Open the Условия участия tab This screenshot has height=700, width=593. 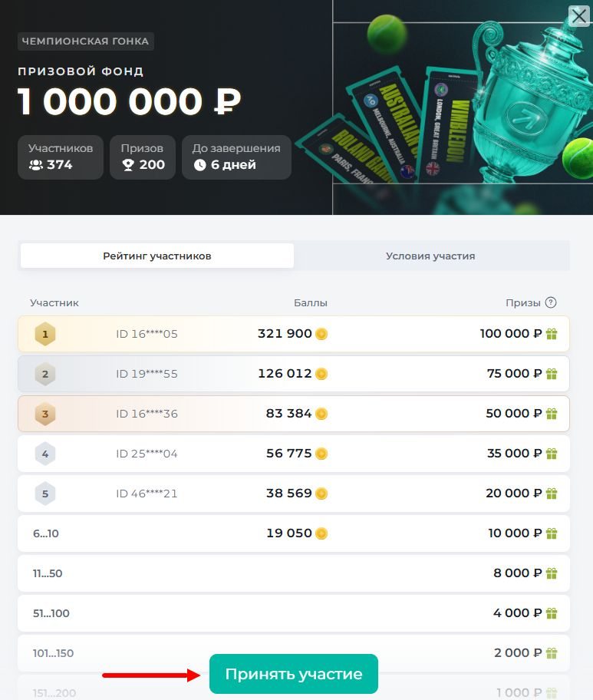430,256
